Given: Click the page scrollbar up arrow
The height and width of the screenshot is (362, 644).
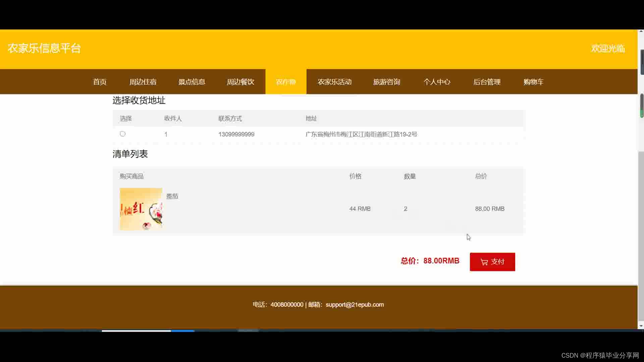Looking at the screenshot, I should point(641,32).
